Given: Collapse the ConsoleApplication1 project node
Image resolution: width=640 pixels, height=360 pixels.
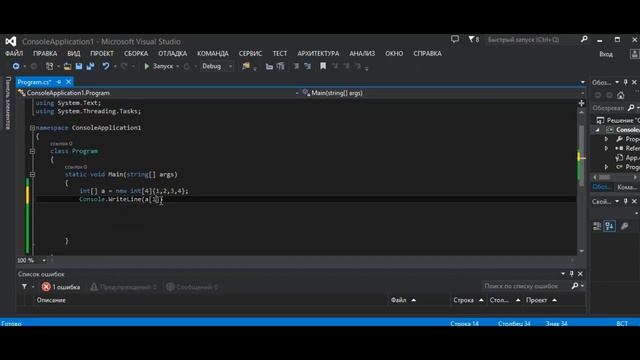Looking at the screenshot, I should [x=598, y=130].
